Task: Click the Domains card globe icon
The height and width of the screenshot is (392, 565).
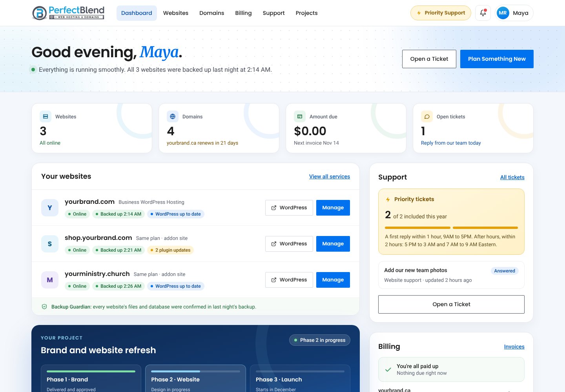Action: (x=173, y=116)
